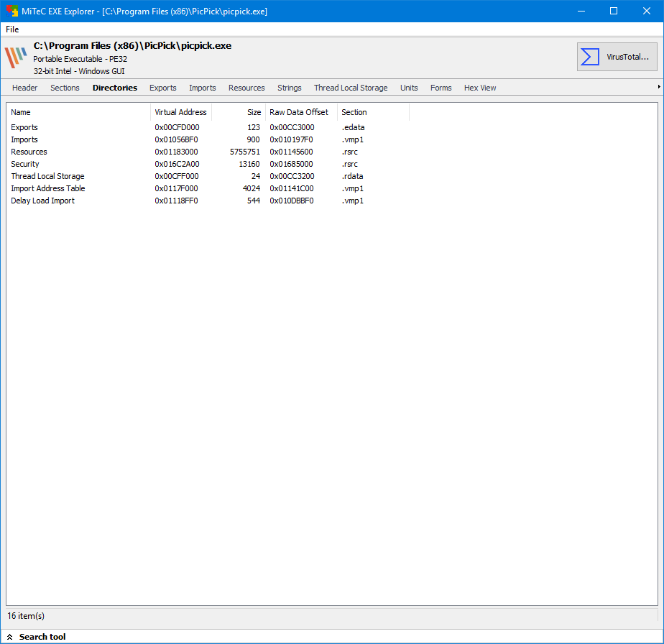
Task: Switch to the Header tab
Action: (x=24, y=88)
